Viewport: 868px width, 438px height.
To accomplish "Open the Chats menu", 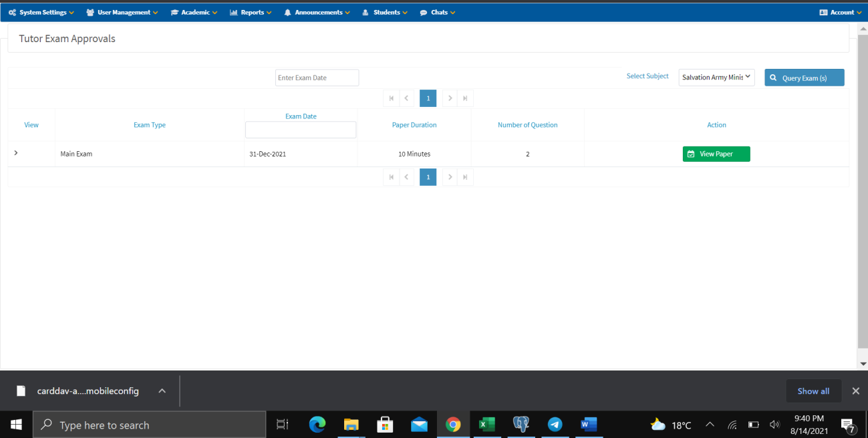I will click(x=438, y=13).
